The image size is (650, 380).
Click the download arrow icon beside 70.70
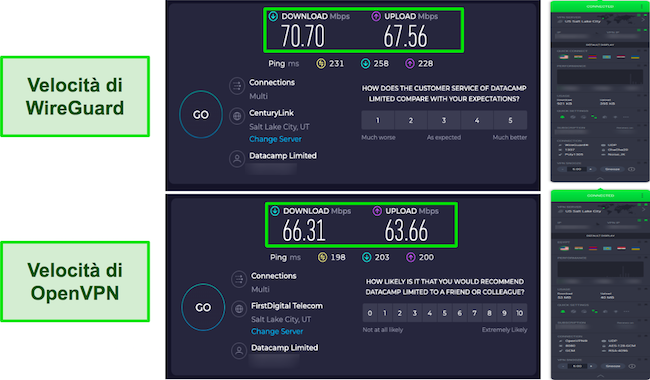click(273, 17)
